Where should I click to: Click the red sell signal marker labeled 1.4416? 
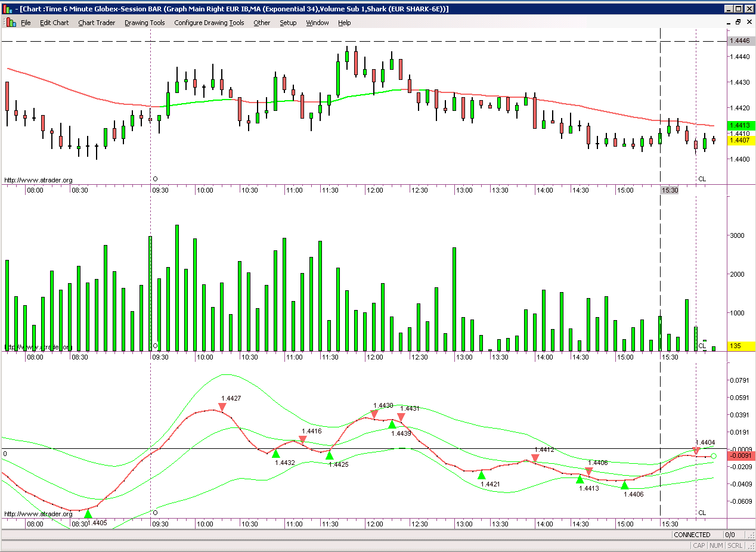point(302,440)
